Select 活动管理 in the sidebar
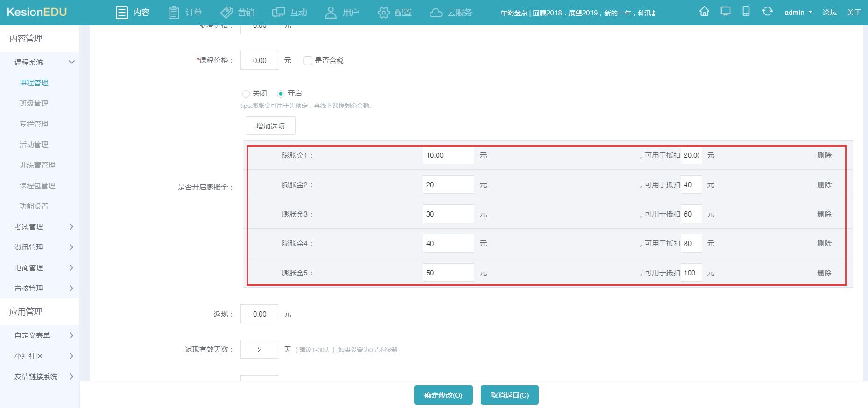868x408 pixels. coord(34,144)
